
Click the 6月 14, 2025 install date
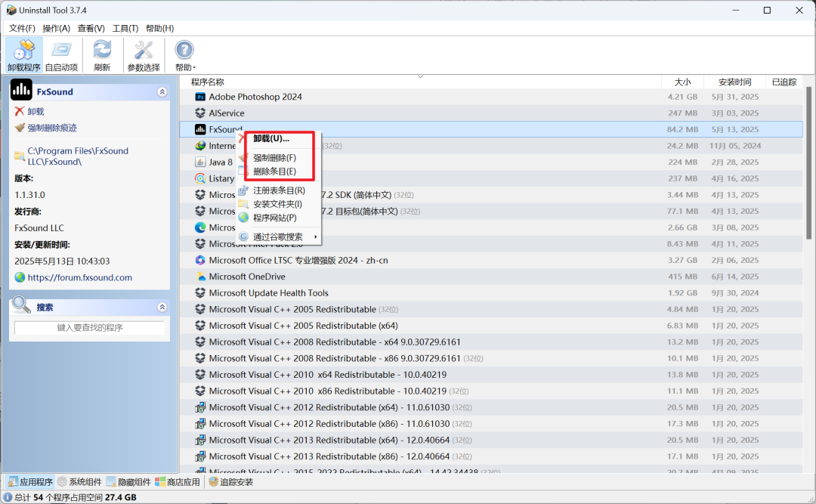coord(735,277)
